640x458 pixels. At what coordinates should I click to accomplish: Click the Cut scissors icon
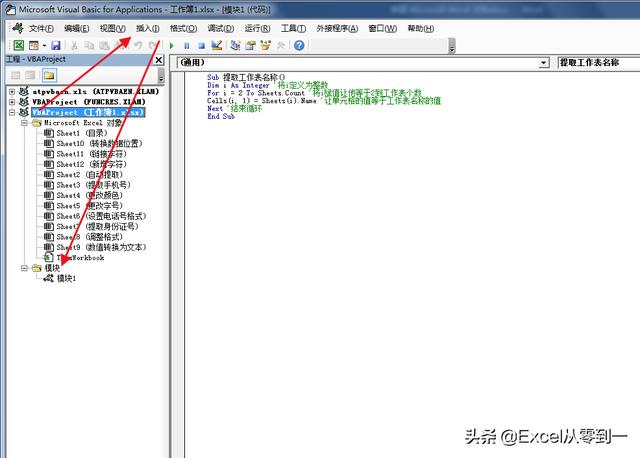pos(74,45)
